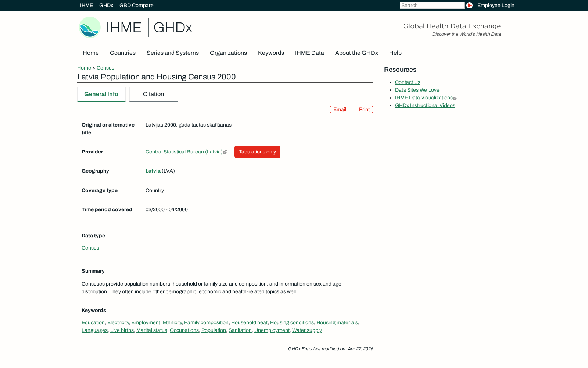The height and width of the screenshot is (368, 588).
Task: Click the red search submit arrow
Action: [x=469, y=6]
